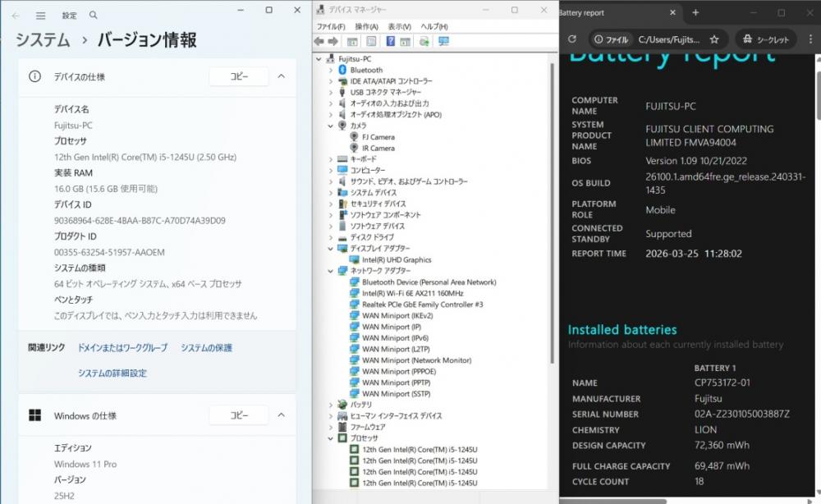Viewport: 821px width, 504px height.
Task: Click the Installed batteries heading
Action: [x=622, y=330]
